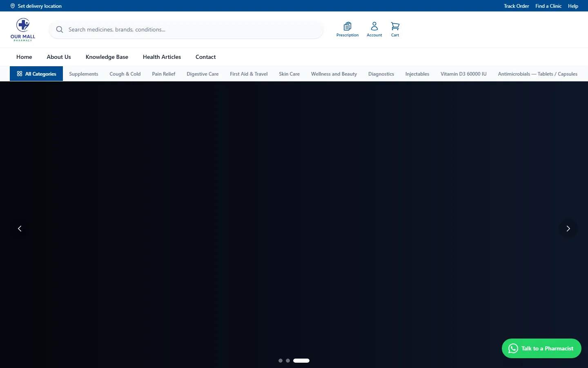Screen dimensions: 588x368
Task: Click the active third carousel indicator
Action: click(x=301, y=361)
